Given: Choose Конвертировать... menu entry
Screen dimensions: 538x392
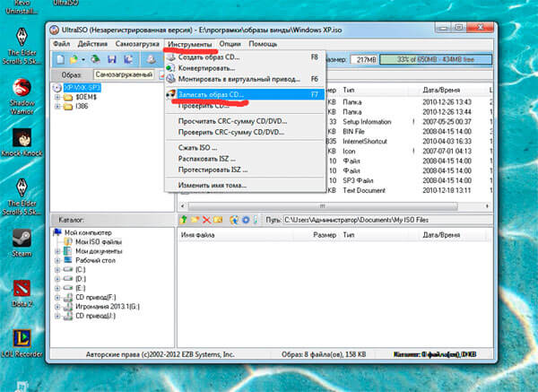Looking at the screenshot, I should coord(244,68).
